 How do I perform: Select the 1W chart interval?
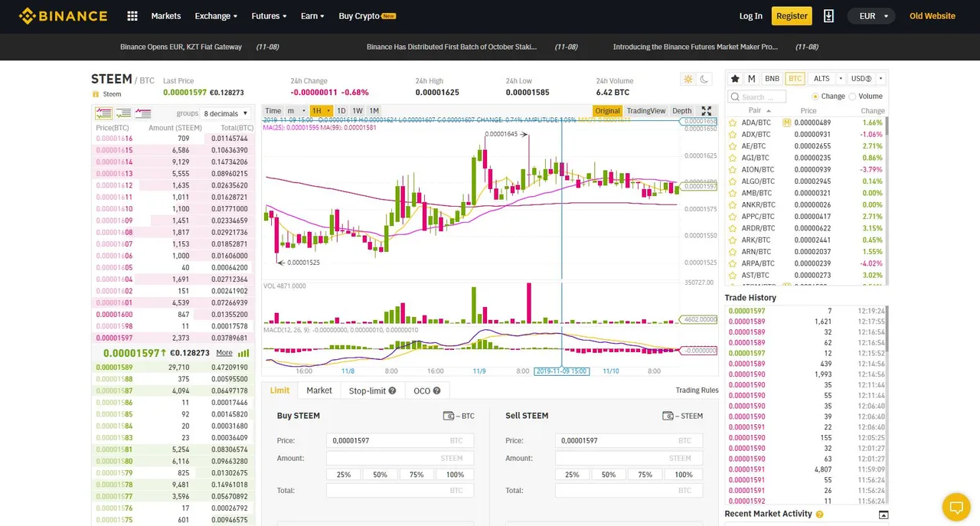(358, 111)
